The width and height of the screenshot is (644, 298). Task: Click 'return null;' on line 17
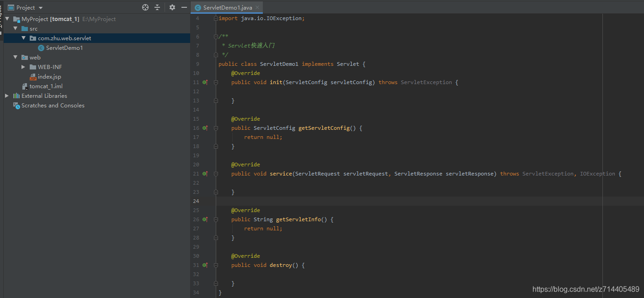pos(263,137)
